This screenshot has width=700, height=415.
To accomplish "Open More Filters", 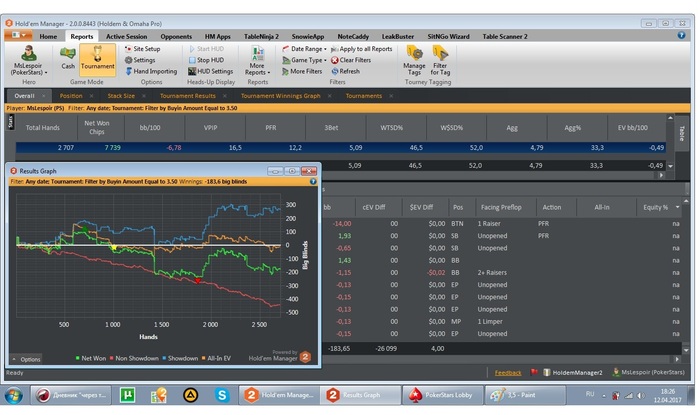I will coord(302,71).
